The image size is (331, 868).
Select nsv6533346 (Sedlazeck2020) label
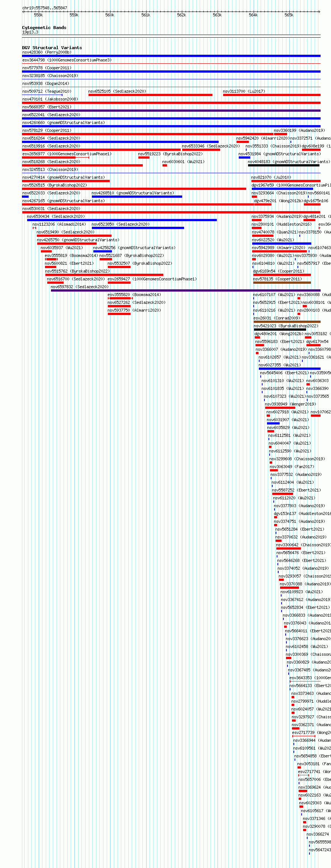coord(211,146)
